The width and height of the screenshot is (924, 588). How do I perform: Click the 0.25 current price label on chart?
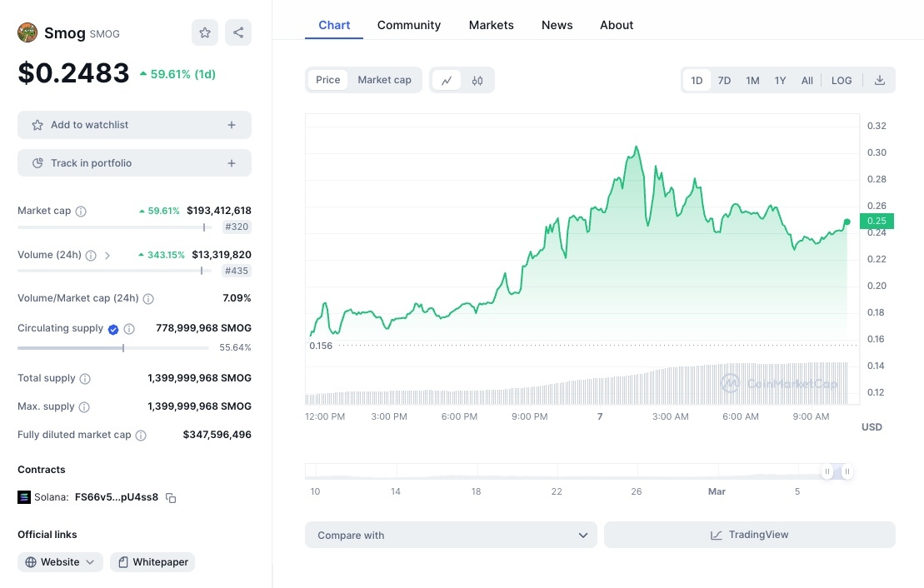[877, 221]
